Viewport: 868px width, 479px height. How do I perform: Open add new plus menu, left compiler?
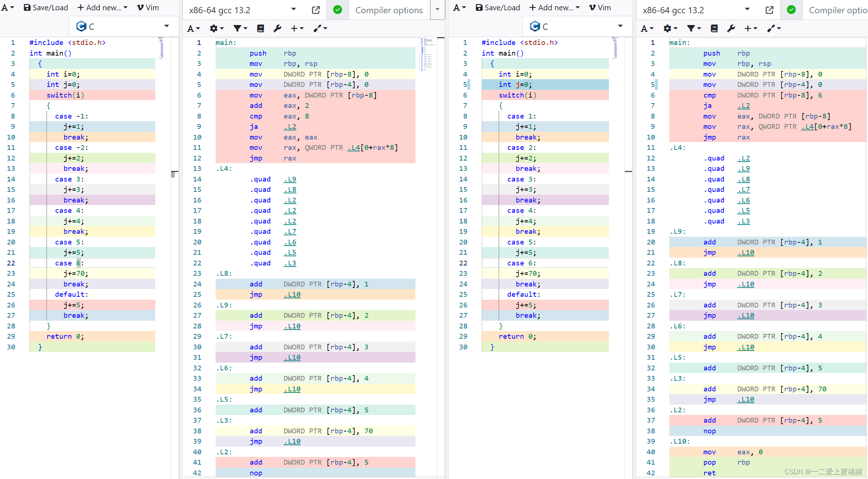click(297, 28)
